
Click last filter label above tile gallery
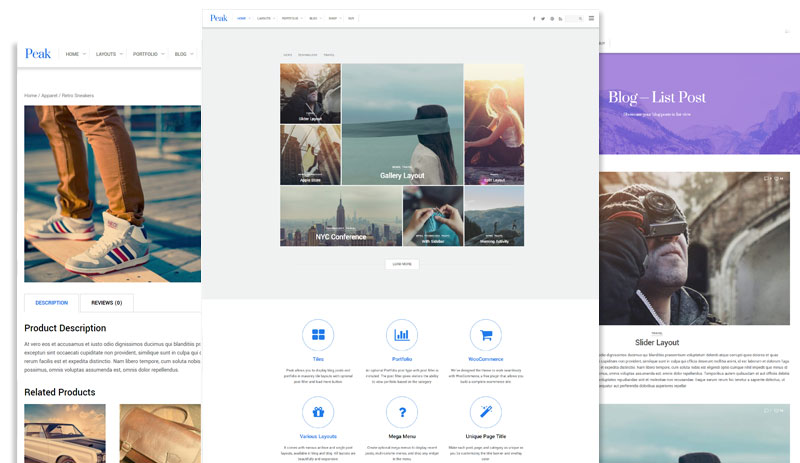[x=329, y=55]
